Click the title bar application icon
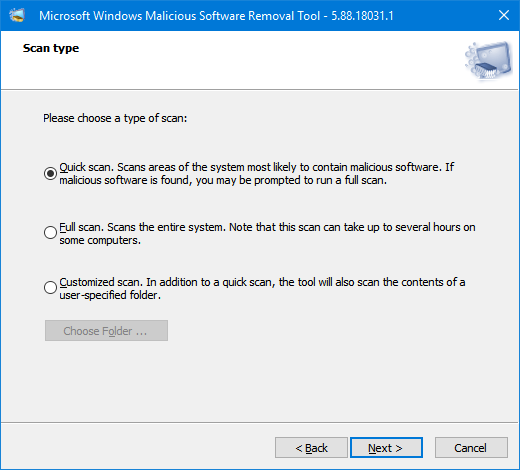The height and width of the screenshot is (470, 520). tap(17, 15)
